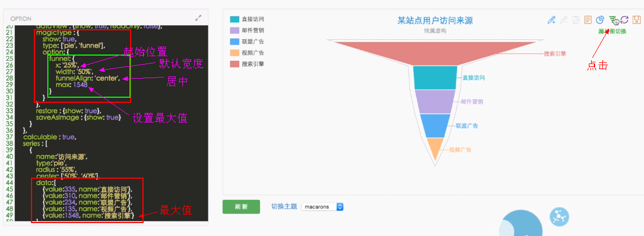
Task: Toggle 搜索引擎 legend item
Action: [x=247, y=64]
